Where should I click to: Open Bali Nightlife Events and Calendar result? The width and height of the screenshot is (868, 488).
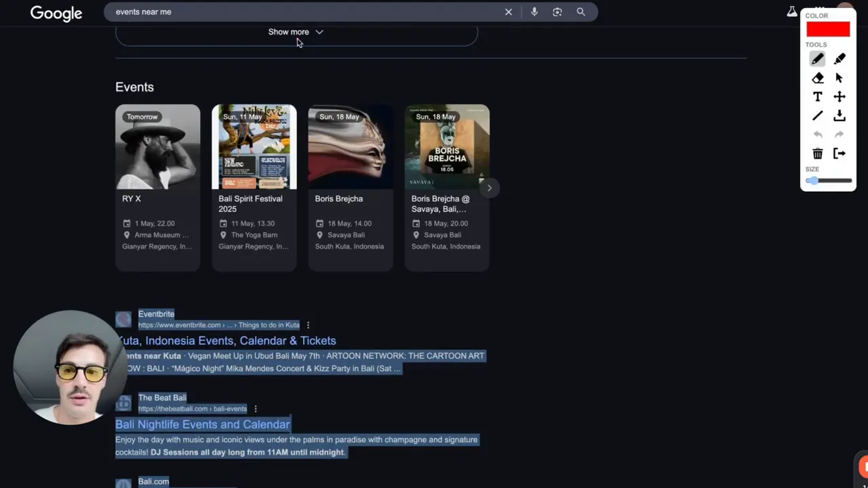[203, 424]
